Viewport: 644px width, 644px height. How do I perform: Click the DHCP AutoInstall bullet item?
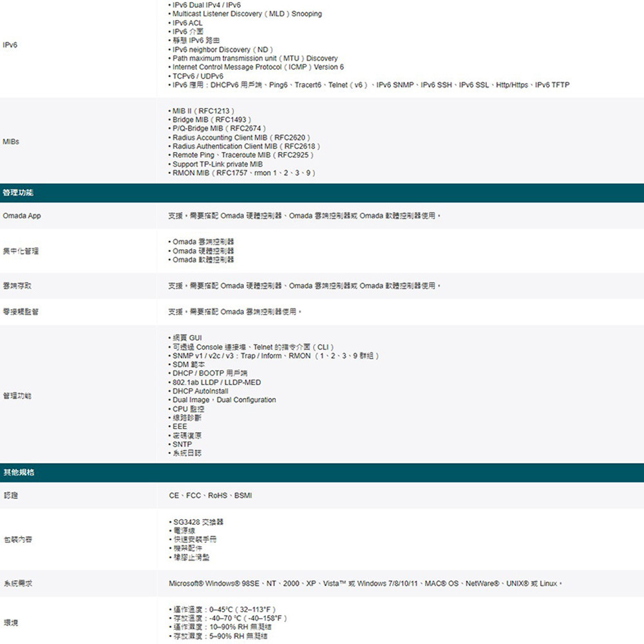pos(200,391)
